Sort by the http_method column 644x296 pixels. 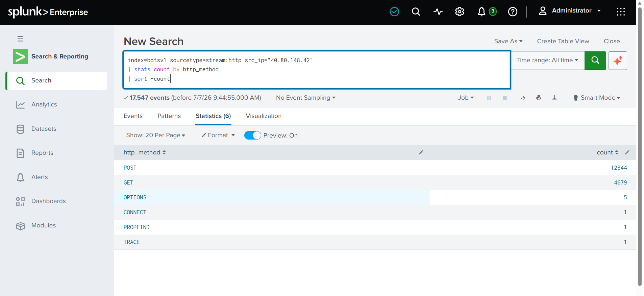pyautogui.click(x=145, y=152)
